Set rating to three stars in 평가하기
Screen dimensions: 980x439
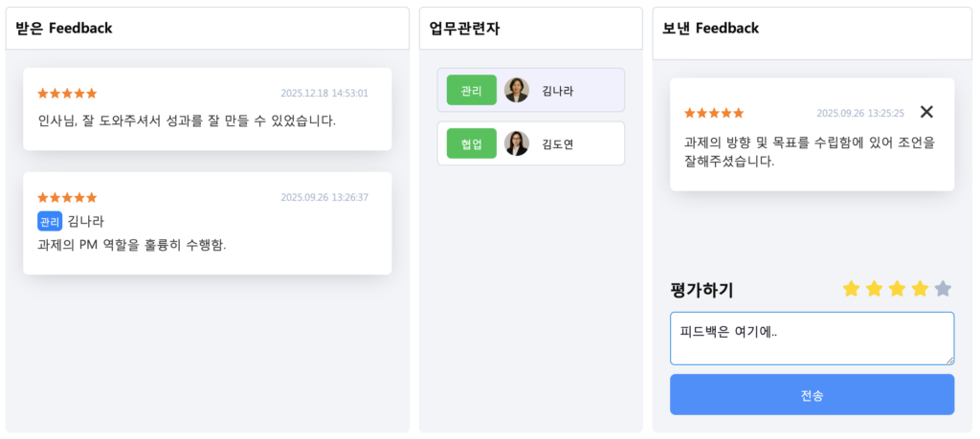(897, 289)
